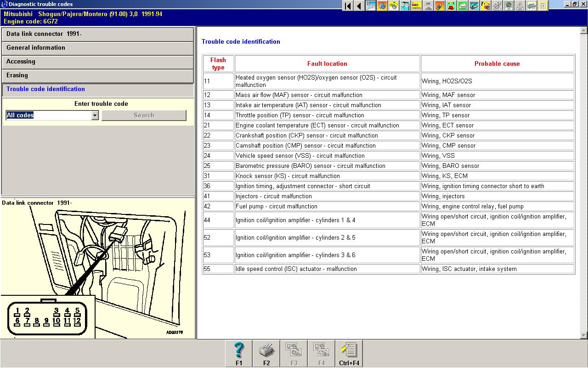Image resolution: width=588 pixels, height=368 pixels.
Task: Select flash code 36 in the table
Action: pyautogui.click(x=207, y=186)
